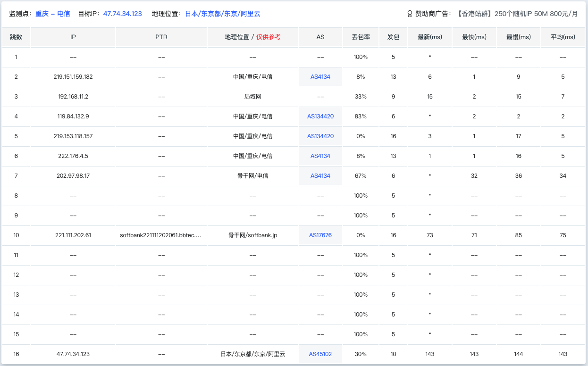
Task: Click the 局域网 location cell
Action: click(x=252, y=97)
